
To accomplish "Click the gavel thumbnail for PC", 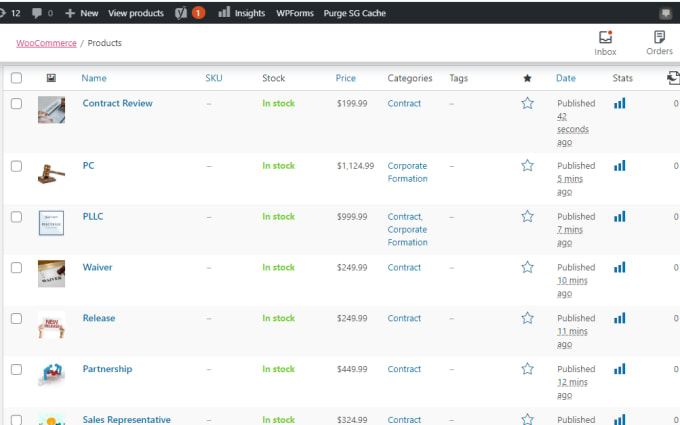I will point(51,173).
